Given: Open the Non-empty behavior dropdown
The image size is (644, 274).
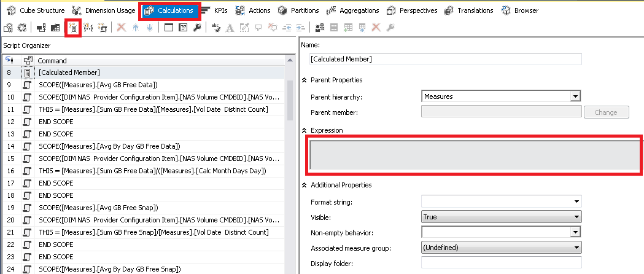Looking at the screenshot, I should tap(576, 232).
